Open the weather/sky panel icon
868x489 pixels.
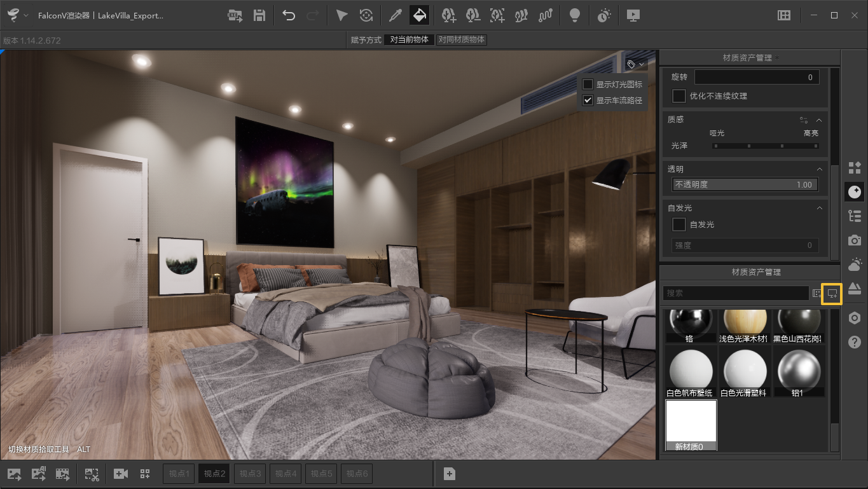[x=854, y=265]
